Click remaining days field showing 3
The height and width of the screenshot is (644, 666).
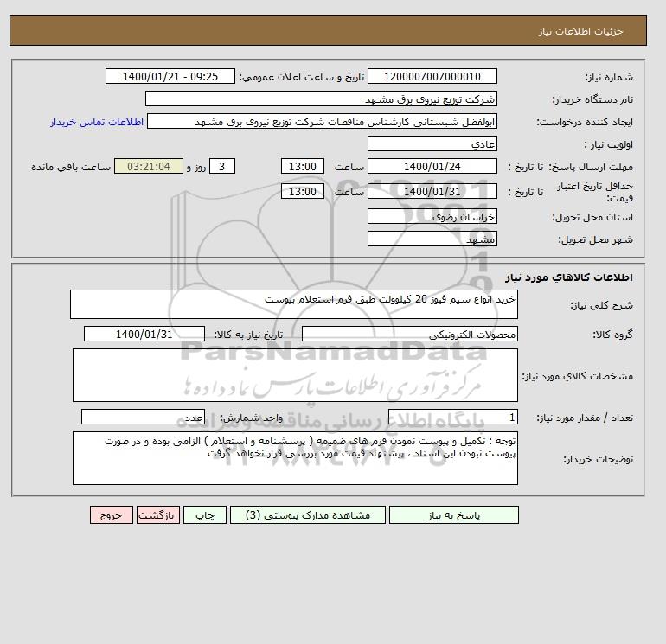point(221,167)
